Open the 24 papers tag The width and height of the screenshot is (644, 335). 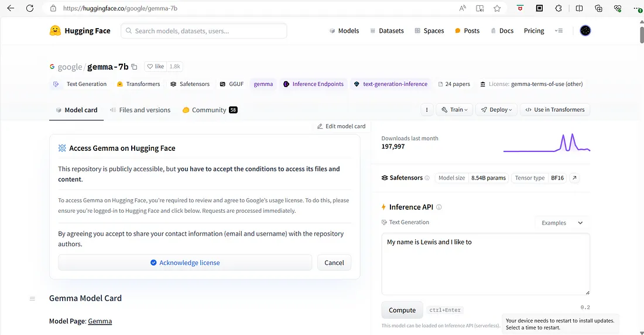click(454, 84)
